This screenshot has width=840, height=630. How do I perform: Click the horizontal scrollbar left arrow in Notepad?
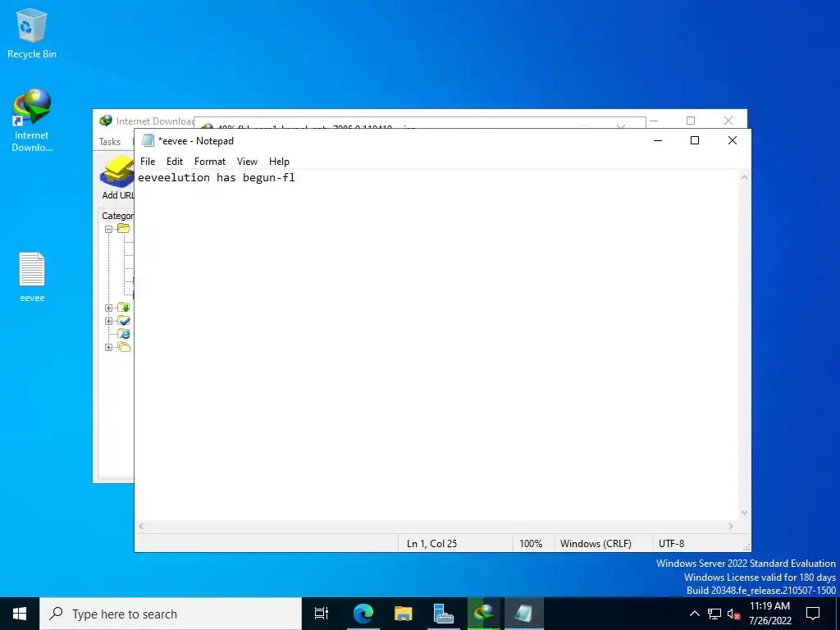(x=141, y=526)
